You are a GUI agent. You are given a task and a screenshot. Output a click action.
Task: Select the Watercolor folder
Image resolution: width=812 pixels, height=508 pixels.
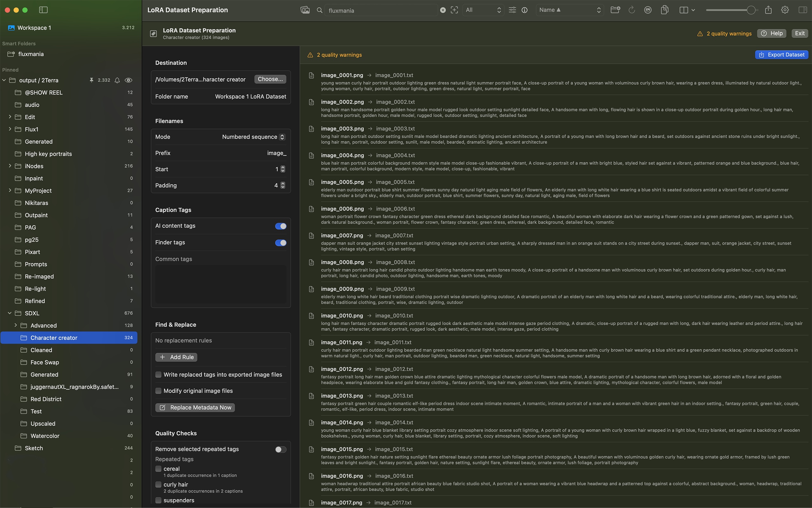[x=69, y=436]
